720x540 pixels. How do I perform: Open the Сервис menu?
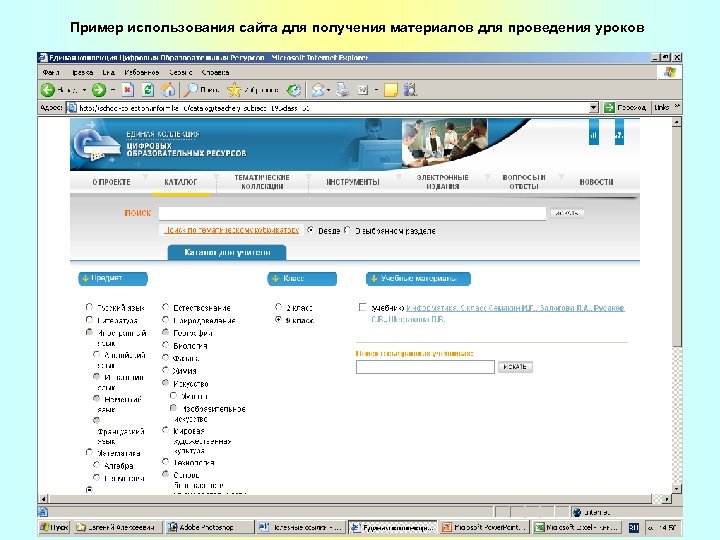coord(180,73)
